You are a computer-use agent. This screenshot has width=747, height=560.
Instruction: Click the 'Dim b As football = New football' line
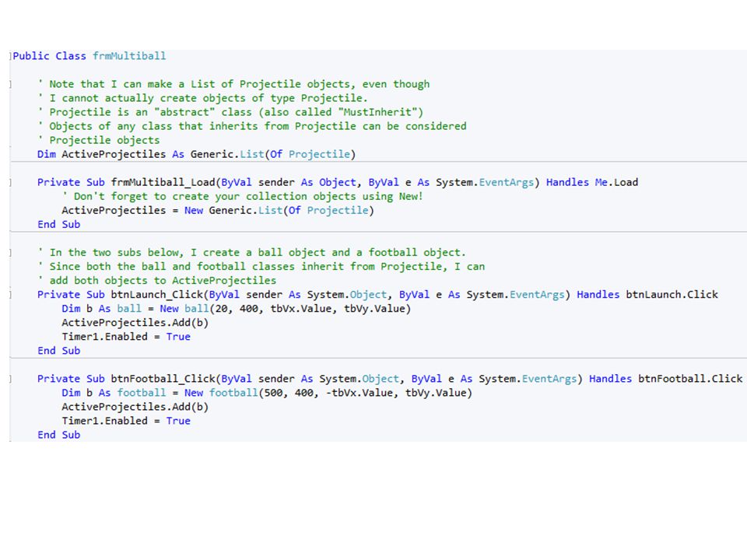(267, 393)
